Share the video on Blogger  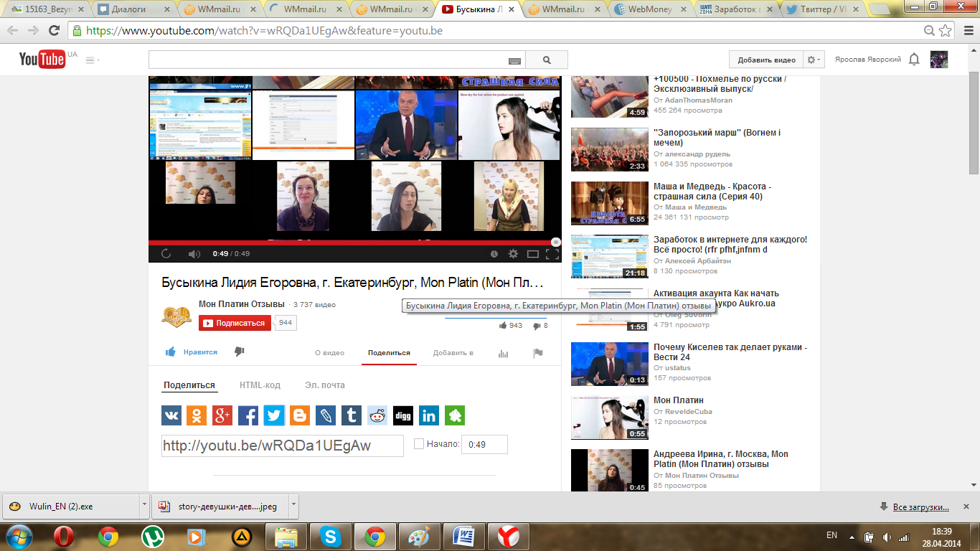coord(300,415)
